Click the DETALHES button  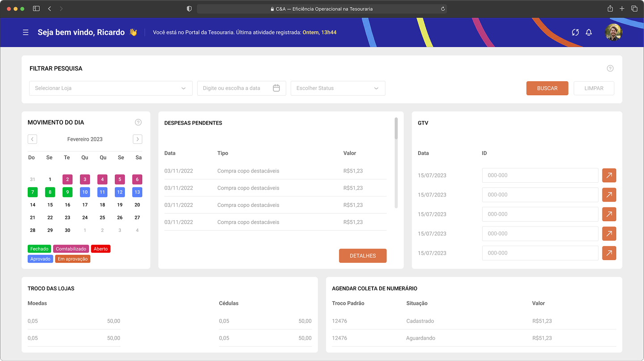363,256
